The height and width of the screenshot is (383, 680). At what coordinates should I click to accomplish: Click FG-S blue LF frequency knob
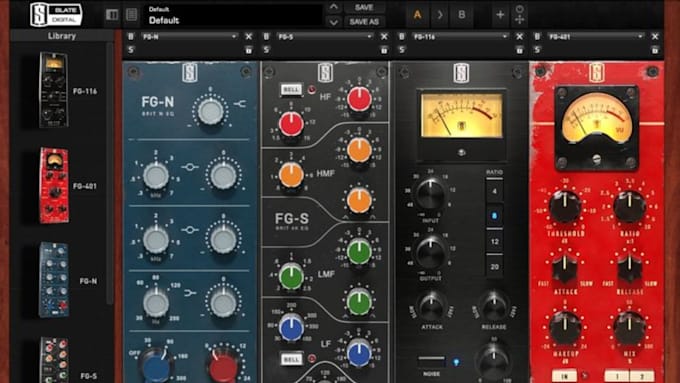tap(291, 328)
